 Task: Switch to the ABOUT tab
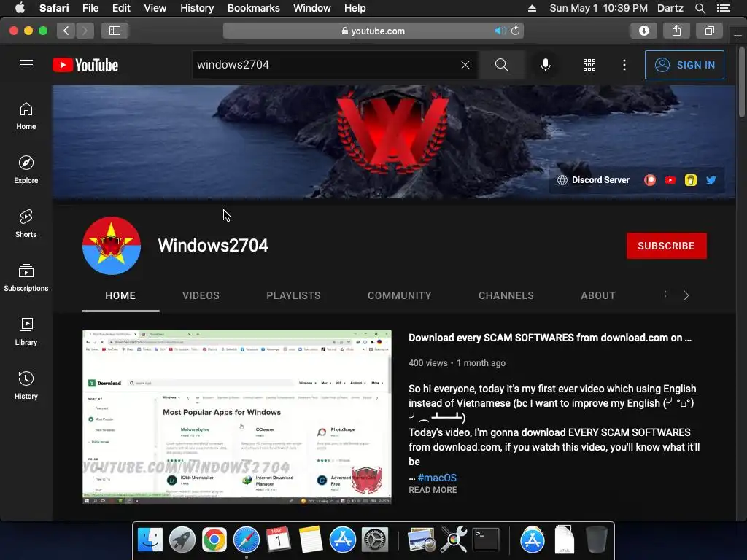(x=598, y=296)
